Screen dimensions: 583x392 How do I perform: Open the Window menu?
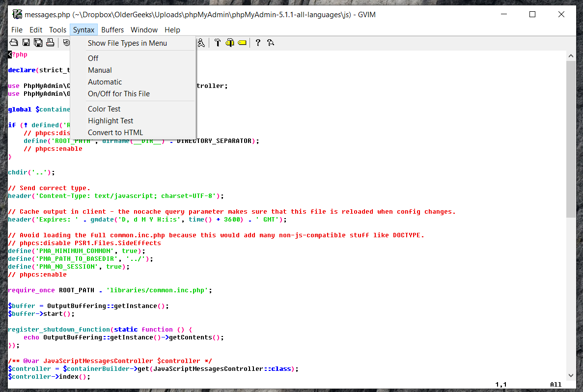click(144, 30)
